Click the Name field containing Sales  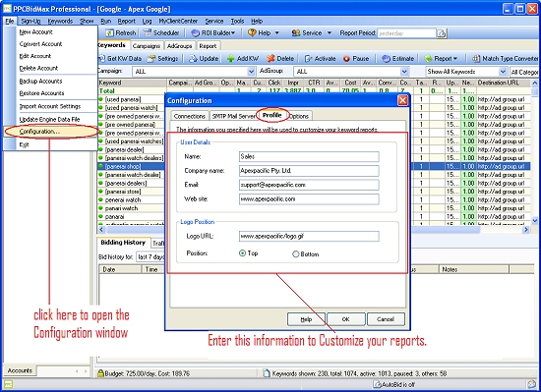309,157
